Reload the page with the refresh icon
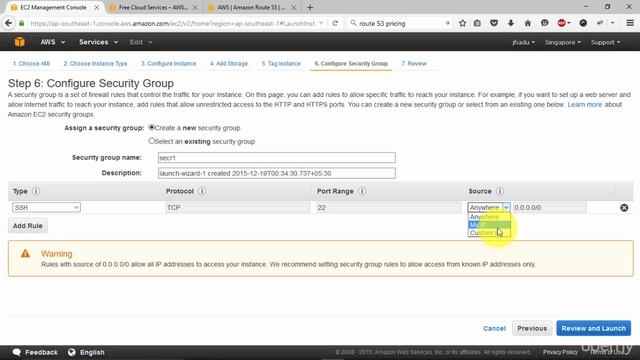Image resolution: width=640 pixels, height=360 pixels. [x=335, y=23]
